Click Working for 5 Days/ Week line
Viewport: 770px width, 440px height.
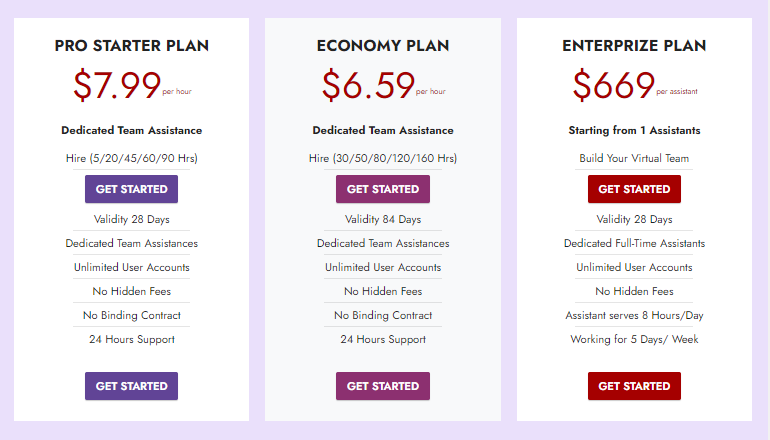point(634,339)
